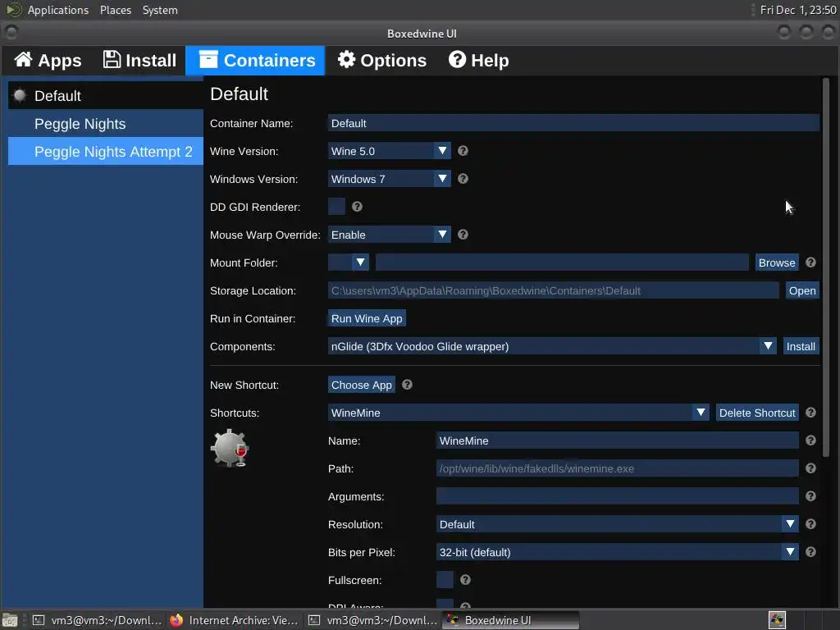Show help for Wine Version
840x630 pixels.
(x=463, y=151)
